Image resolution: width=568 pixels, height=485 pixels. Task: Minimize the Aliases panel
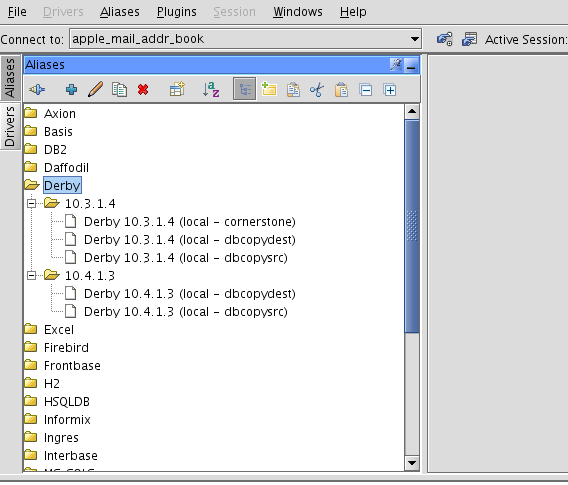click(411, 66)
